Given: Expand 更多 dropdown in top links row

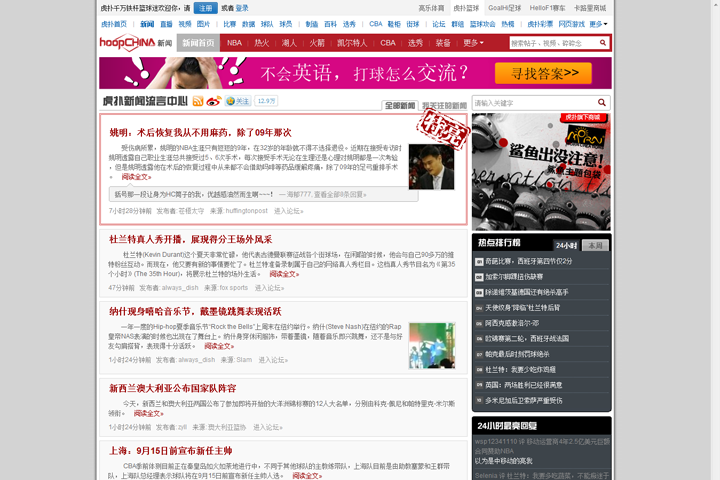Looking at the screenshot, I should pyautogui.click(x=598, y=23).
